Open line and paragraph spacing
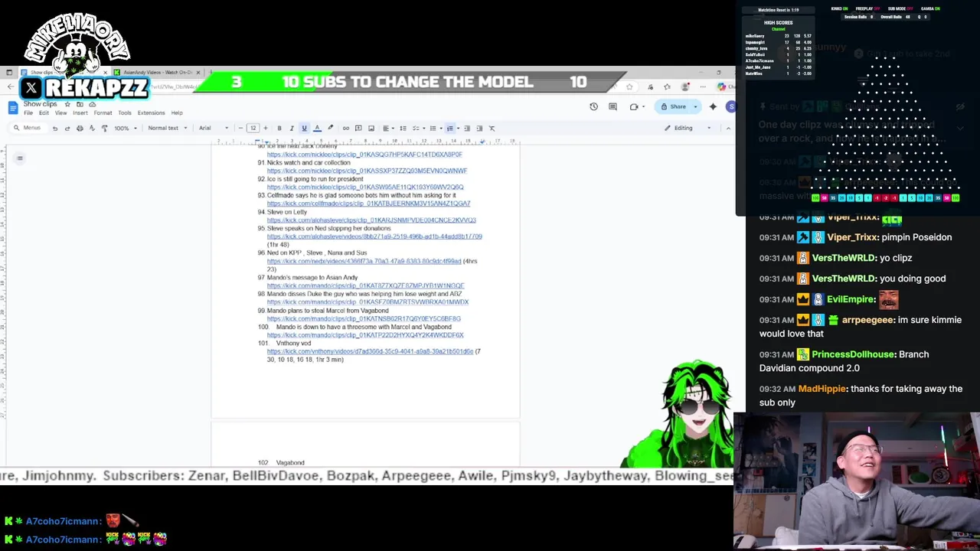This screenshot has height=551, width=980. coord(403,129)
